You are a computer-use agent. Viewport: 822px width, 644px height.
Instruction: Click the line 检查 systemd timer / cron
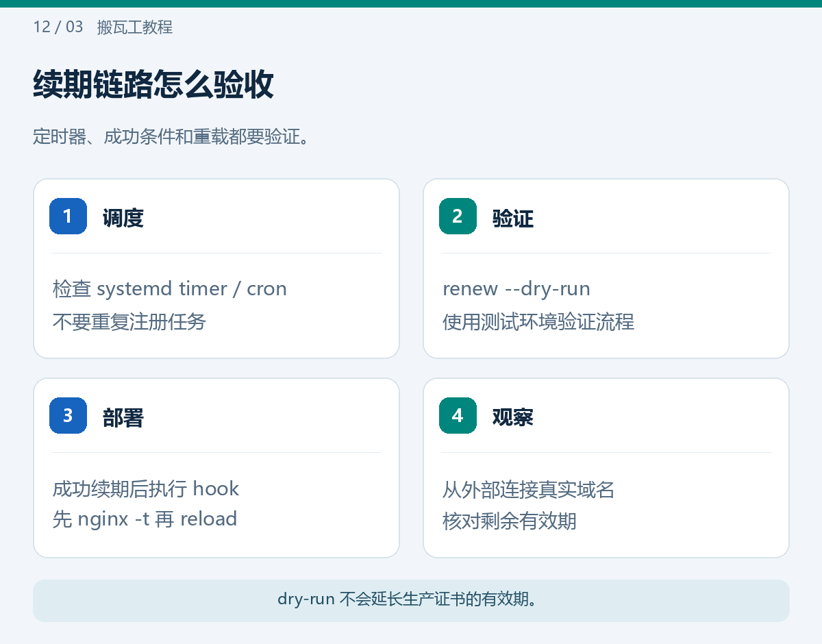170,289
